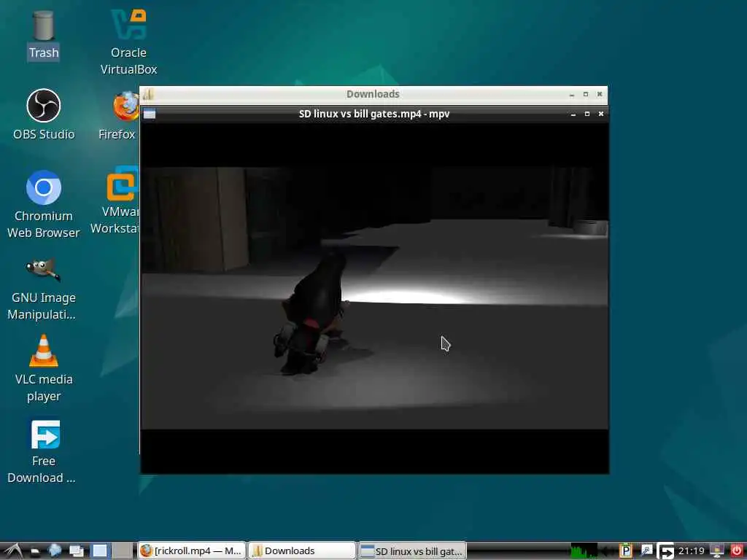This screenshot has width=747, height=560.
Task: Open the Trash desktop icon
Action: click(43, 35)
